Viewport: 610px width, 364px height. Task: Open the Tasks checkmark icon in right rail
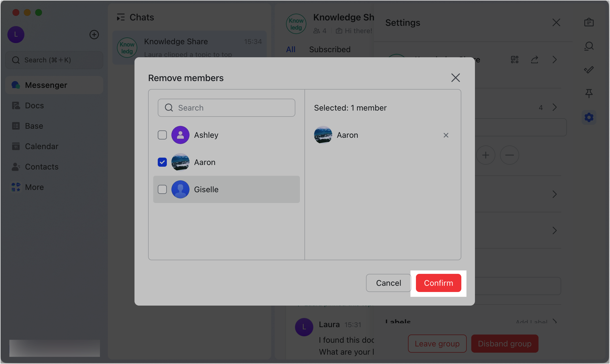tap(589, 70)
